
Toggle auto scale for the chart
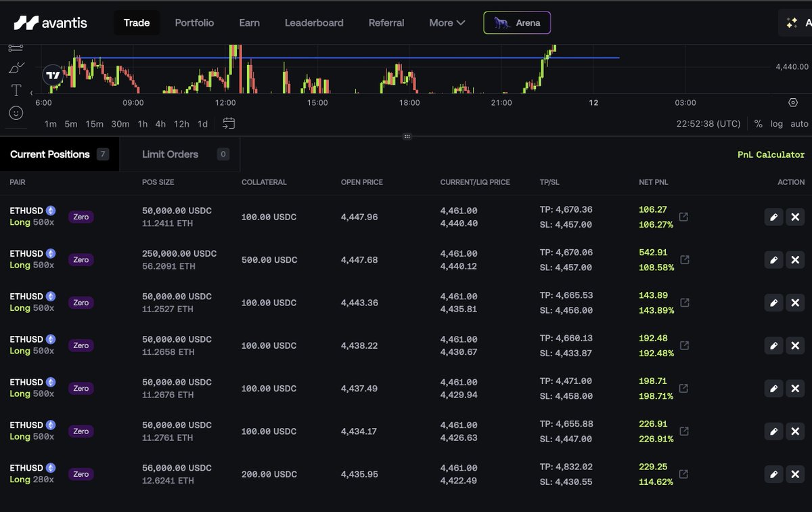tap(799, 124)
